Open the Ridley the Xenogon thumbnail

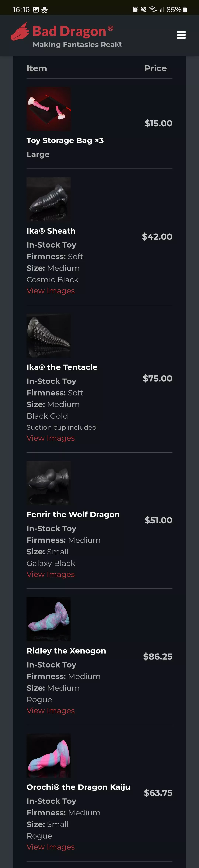[49, 619]
